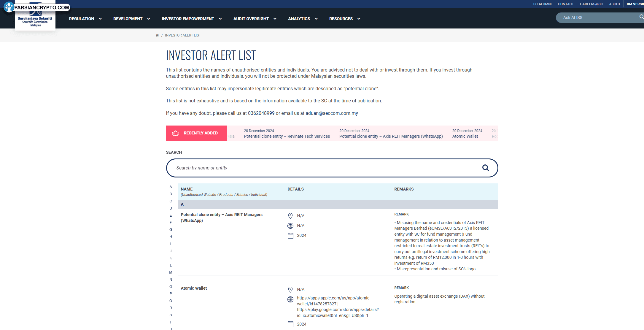
Task: Jump to letter R in the index
Action: point(171,308)
